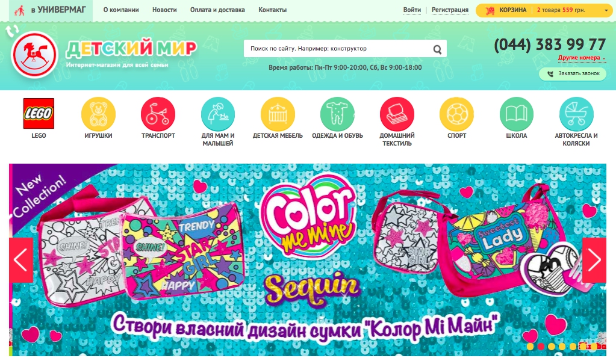Expand the Другие номера phone list

coord(582,58)
